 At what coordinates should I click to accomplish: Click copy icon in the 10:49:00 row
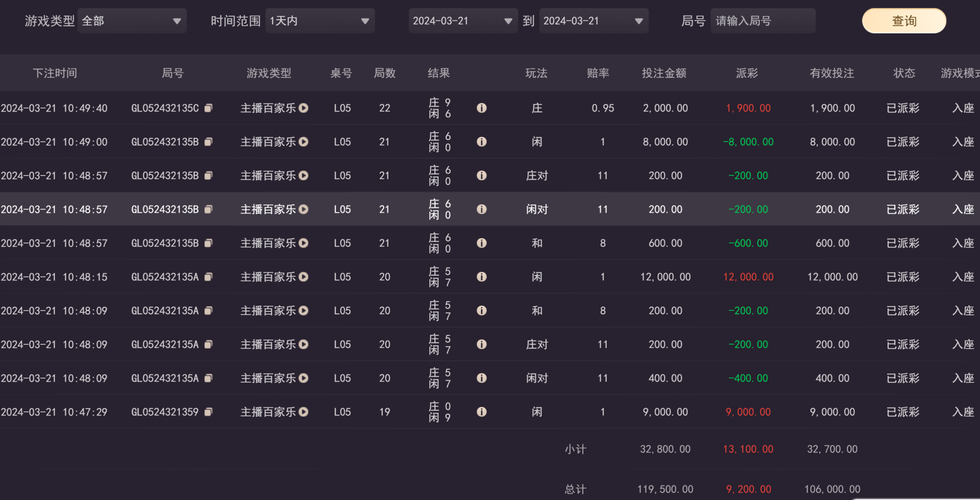coord(208,142)
